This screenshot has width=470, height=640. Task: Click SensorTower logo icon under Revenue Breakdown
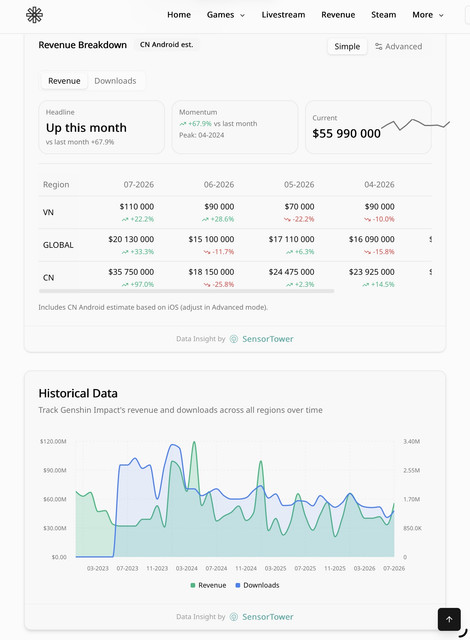tap(234, 339)
